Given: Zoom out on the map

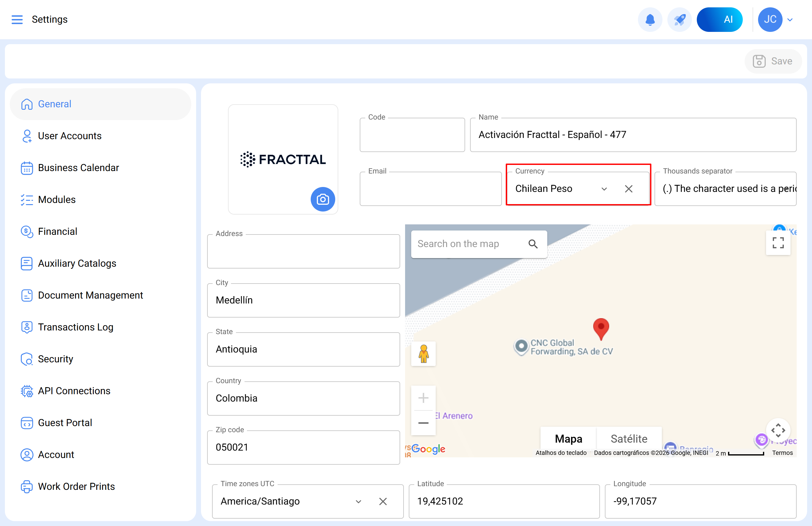Looking at the screenshot, I should 423,423.
